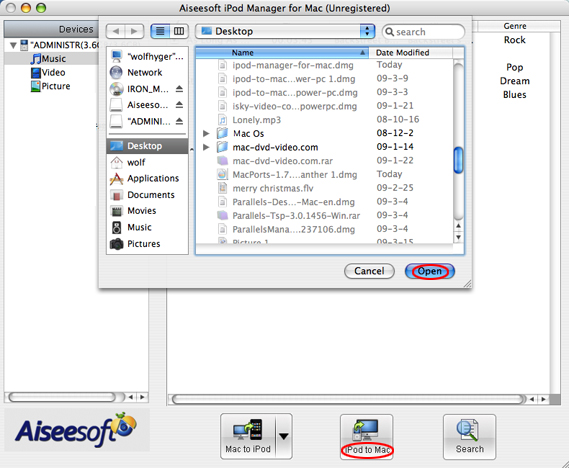This screenshot has width=569, height=468.
Task: Open the Desktop location dropdown
Action: (285, 31)
